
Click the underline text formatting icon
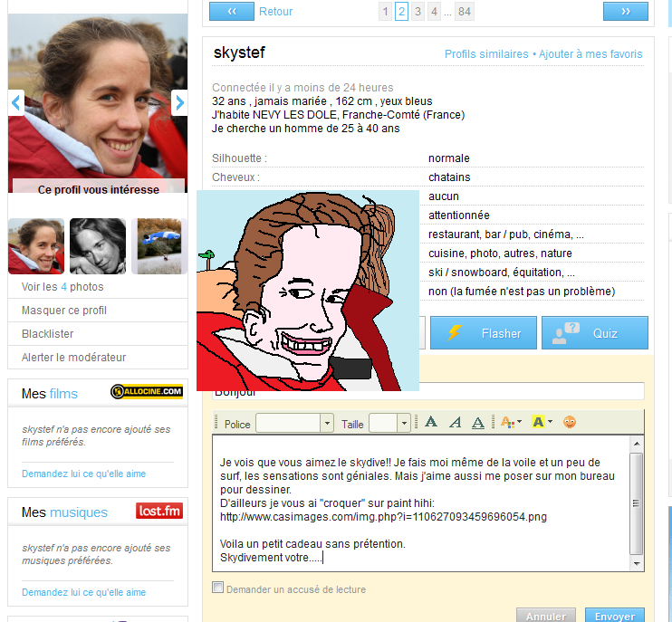point(478,422)
